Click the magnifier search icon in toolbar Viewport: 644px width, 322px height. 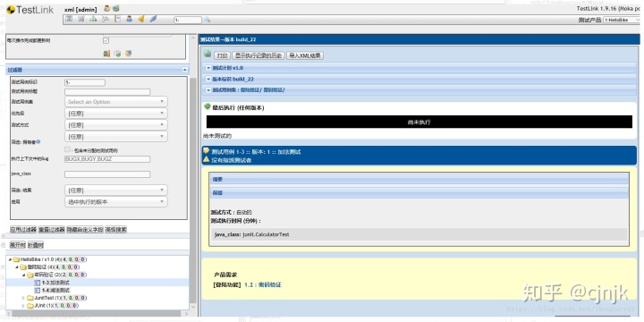[x=207, y=20]
